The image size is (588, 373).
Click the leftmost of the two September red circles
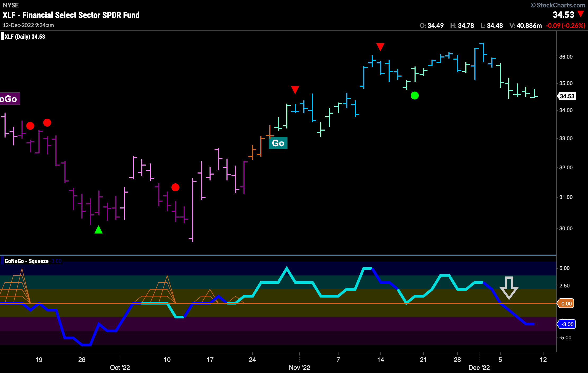[x=30, y=126]
